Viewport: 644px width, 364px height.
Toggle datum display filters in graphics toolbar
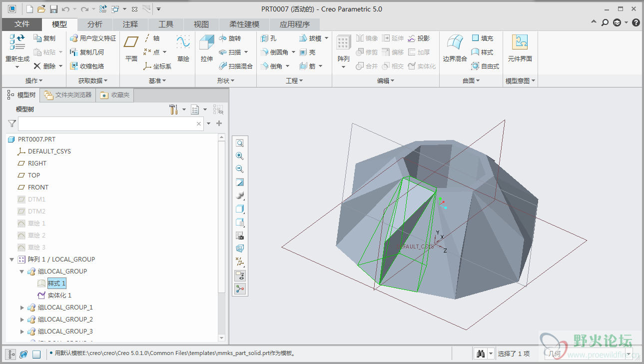(x=240, y=262)
